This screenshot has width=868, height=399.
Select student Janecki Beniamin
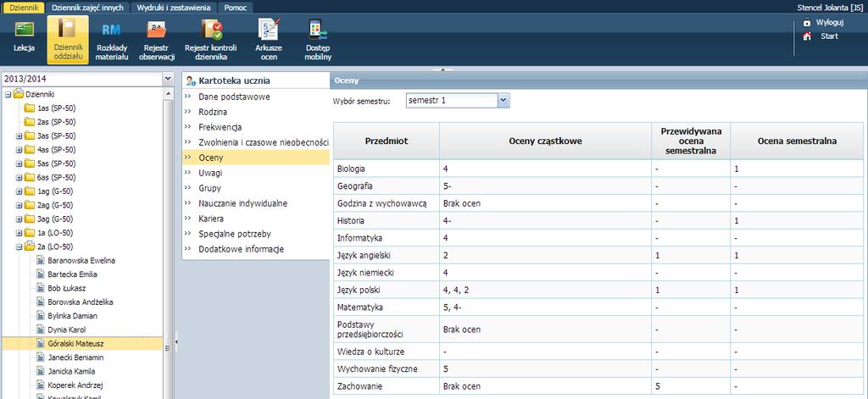[x=75, y=357]
